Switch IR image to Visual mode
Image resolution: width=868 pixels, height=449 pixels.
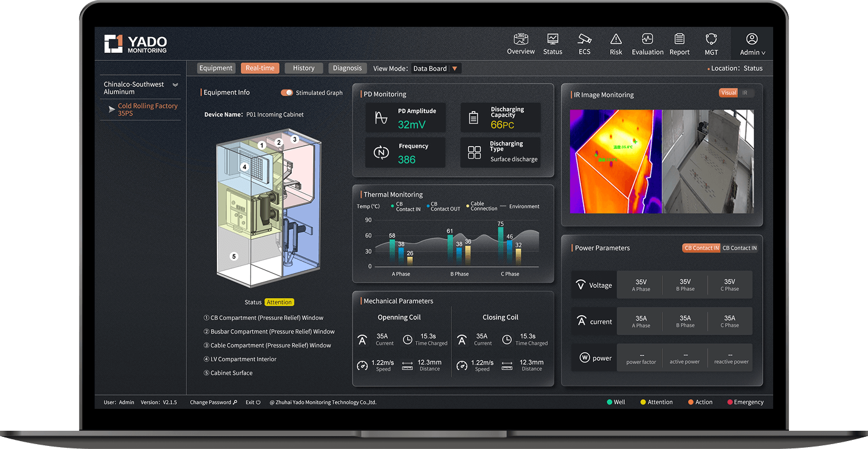(x=728, y=93)
